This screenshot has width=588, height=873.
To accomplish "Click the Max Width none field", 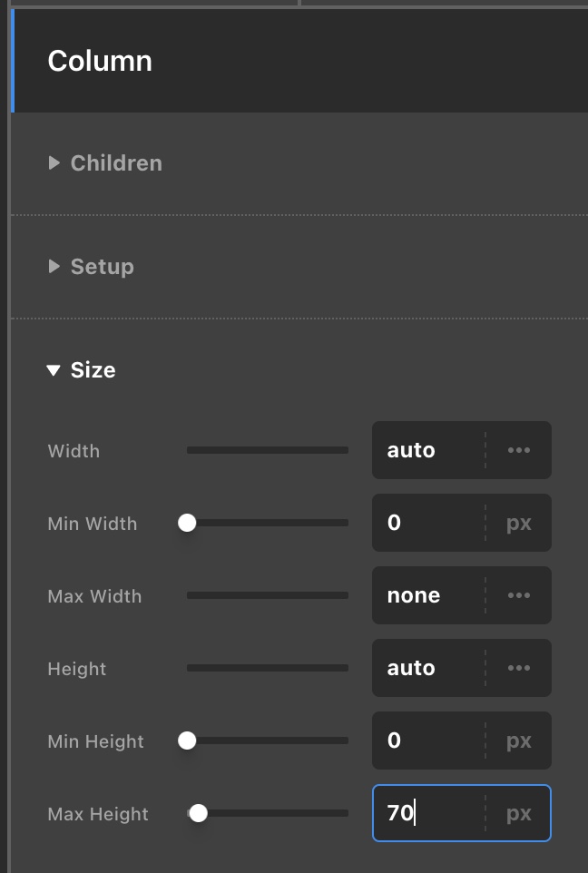I will [x=428, y=595].
